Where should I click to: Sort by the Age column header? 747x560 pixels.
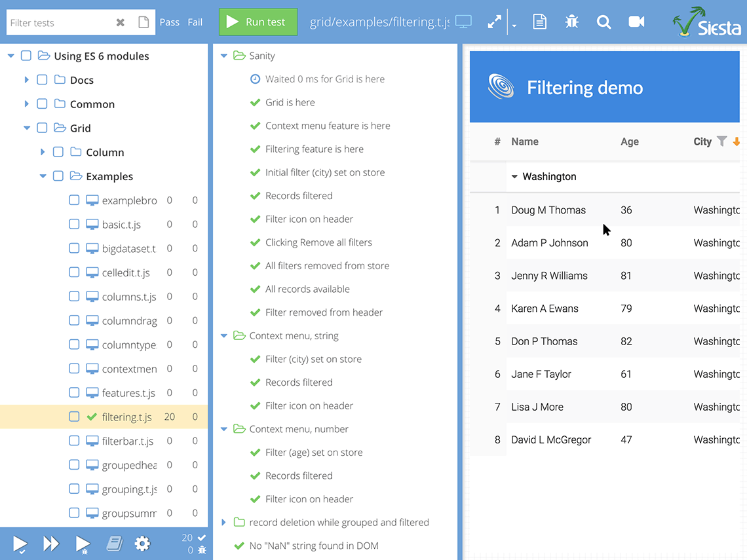click(629, 141)
